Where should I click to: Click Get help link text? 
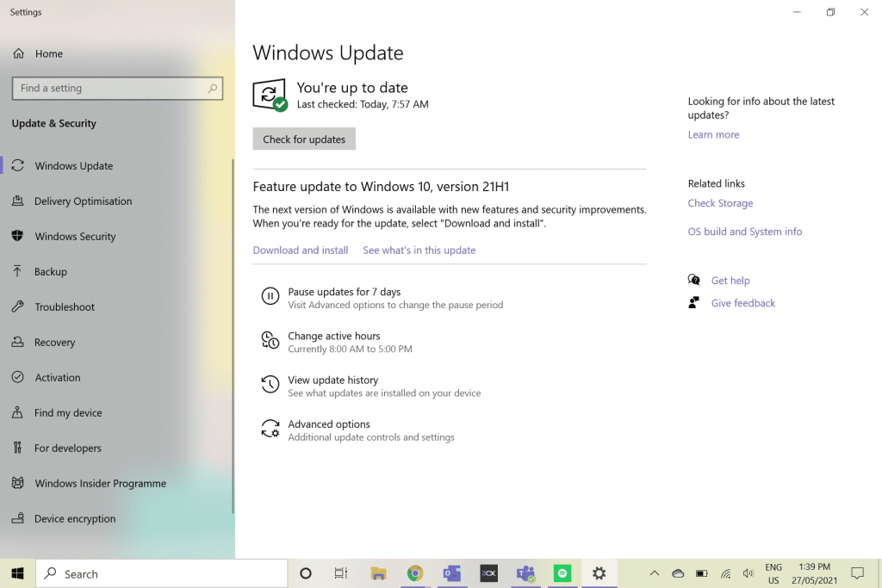[x=730, y=281]
